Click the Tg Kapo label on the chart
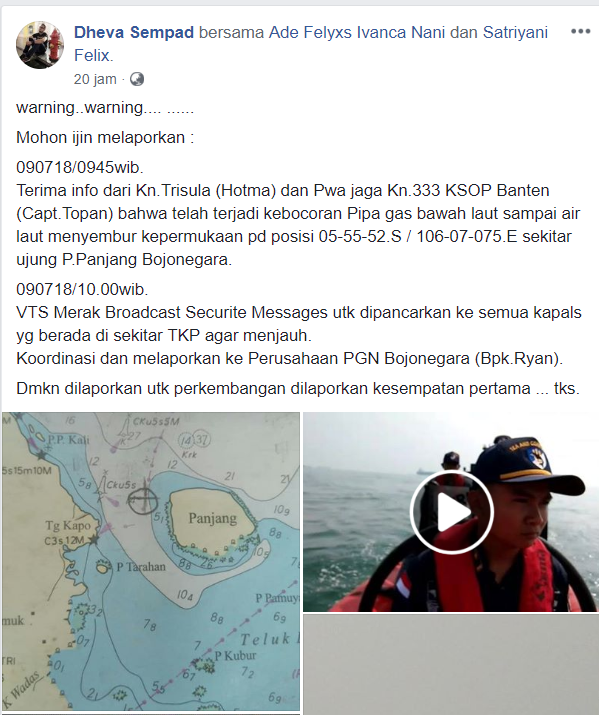599x715 pixels. [68, 526]
